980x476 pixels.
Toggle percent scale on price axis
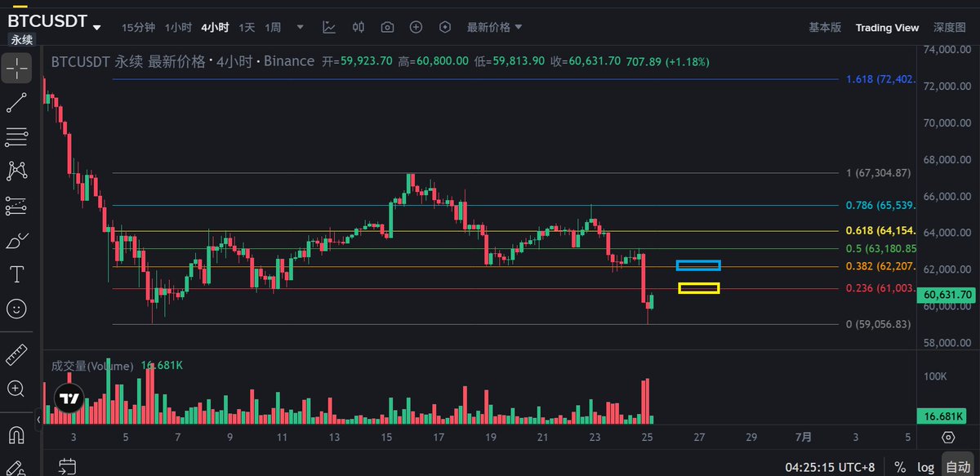point(899,467)
